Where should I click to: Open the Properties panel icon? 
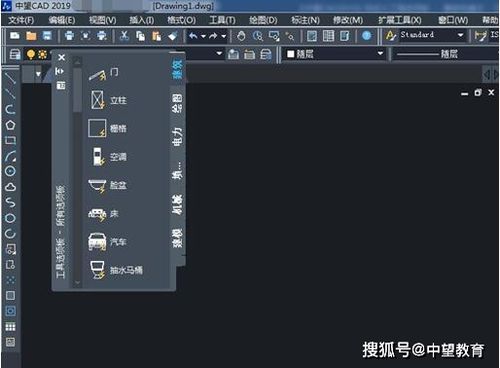click(312, 36)
